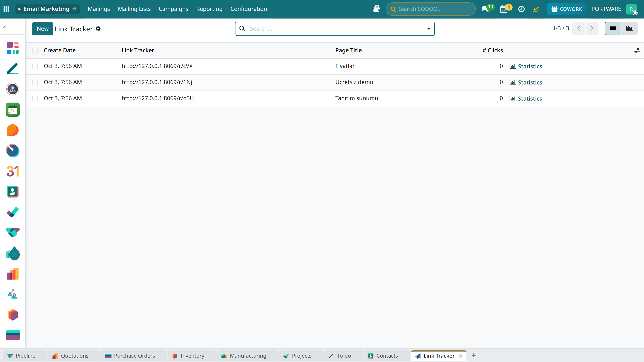Expand the collapsed sidebar with the double chevron

coord(5,26)
